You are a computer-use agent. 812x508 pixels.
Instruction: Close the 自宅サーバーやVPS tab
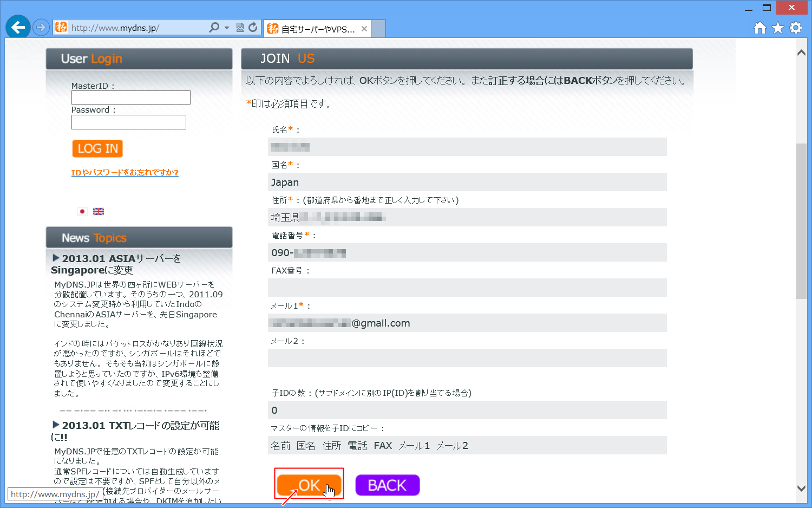pyautogui.click(x=364, y=29)
